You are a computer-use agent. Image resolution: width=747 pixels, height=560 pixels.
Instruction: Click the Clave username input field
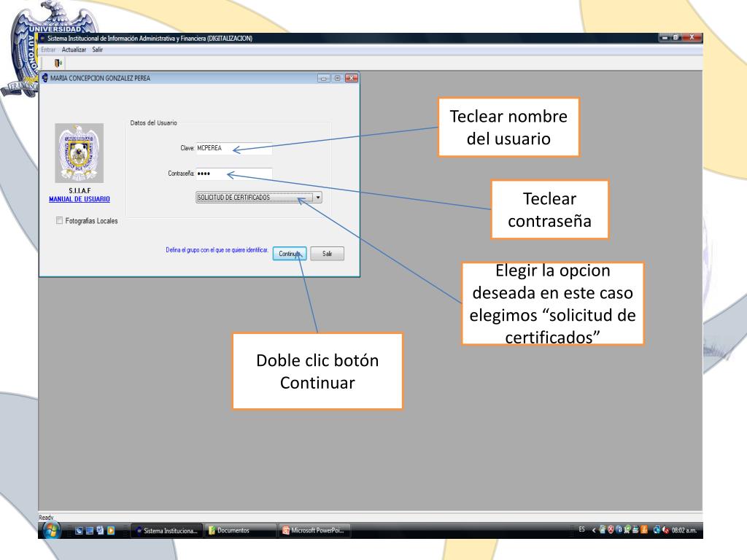click(x=233, y=148)
